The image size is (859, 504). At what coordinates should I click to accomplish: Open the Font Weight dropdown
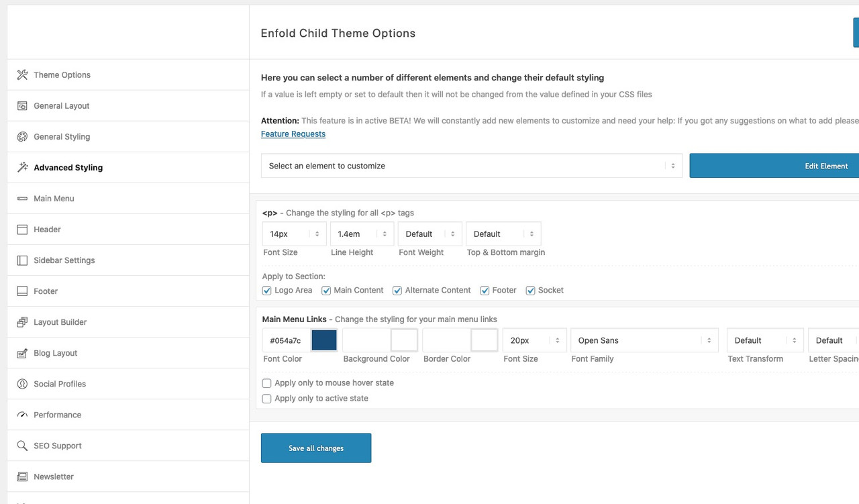430,234
